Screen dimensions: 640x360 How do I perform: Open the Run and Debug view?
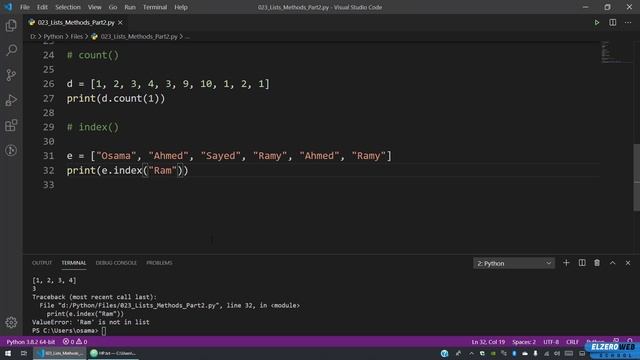coord(11,100)
